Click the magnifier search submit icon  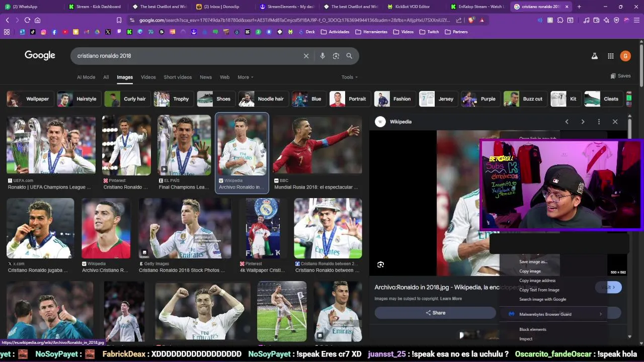(x=349, y=56)
